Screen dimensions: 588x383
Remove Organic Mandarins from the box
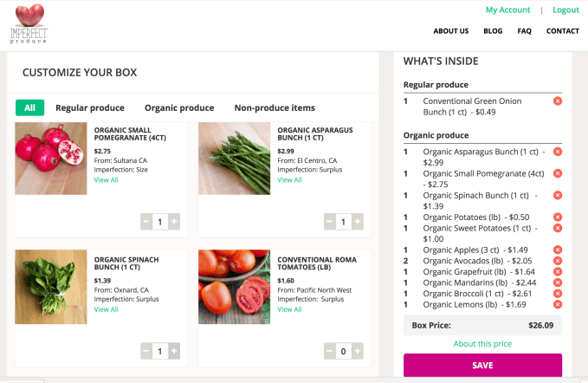click(558, 282)
